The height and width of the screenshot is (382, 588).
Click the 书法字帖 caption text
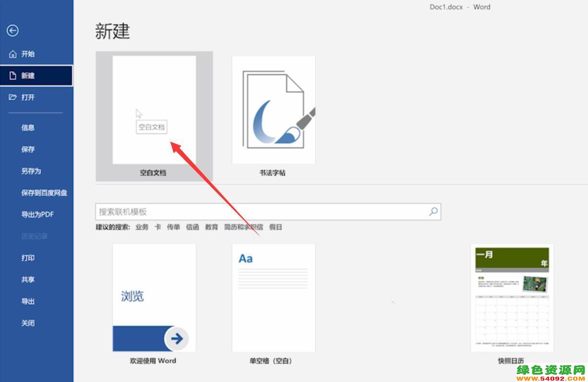click(x=272, y=173)
